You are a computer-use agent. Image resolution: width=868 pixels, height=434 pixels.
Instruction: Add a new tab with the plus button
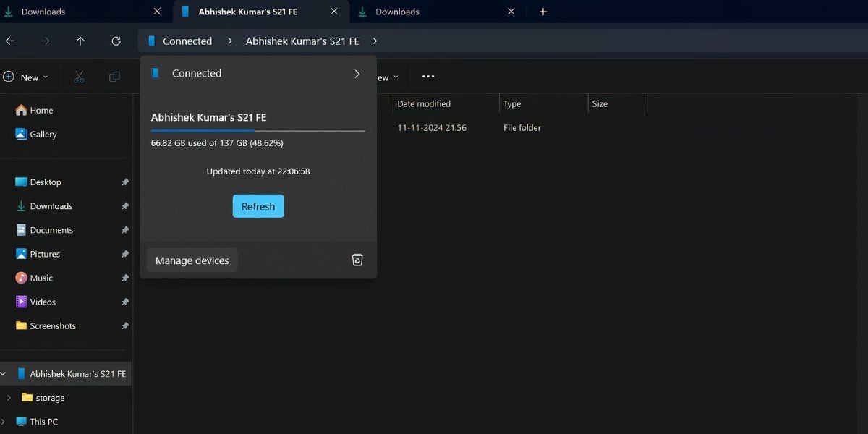pos(543,12)
